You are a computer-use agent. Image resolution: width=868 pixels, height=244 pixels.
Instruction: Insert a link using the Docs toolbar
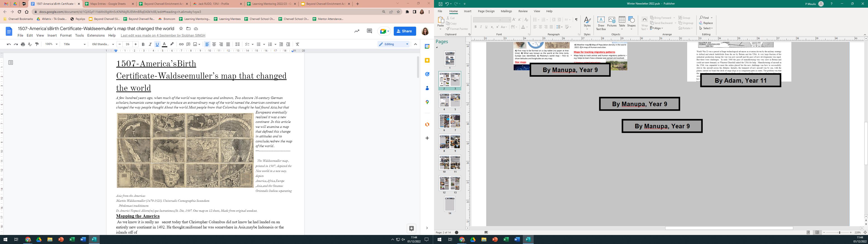[x=181, y=44]
